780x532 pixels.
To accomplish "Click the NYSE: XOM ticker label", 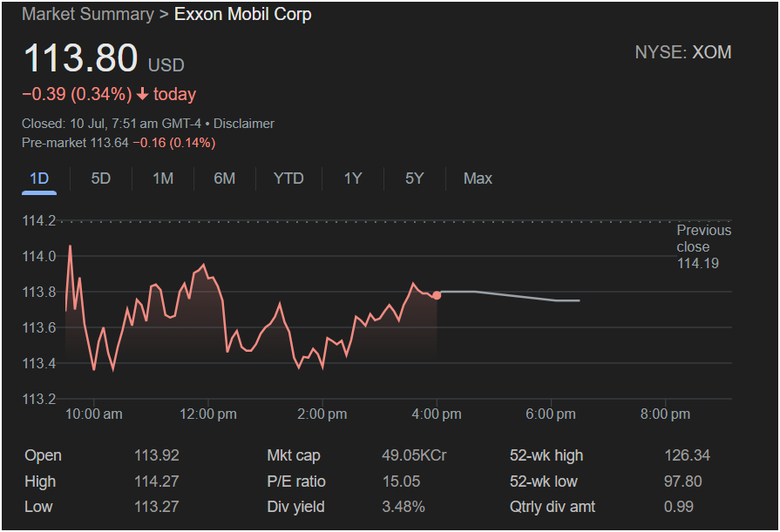I will (x=683, y=52).
